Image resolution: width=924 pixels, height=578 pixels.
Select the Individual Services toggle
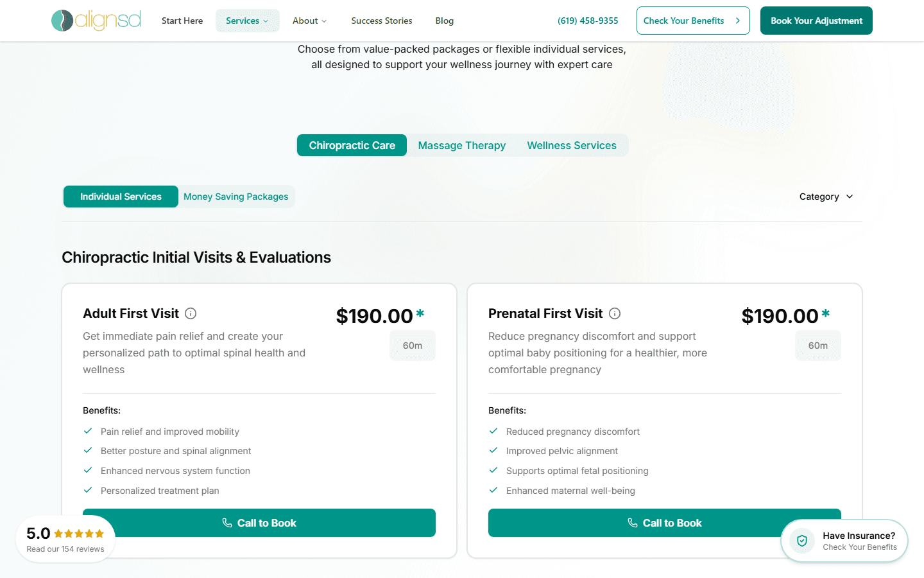click(121, 197)
